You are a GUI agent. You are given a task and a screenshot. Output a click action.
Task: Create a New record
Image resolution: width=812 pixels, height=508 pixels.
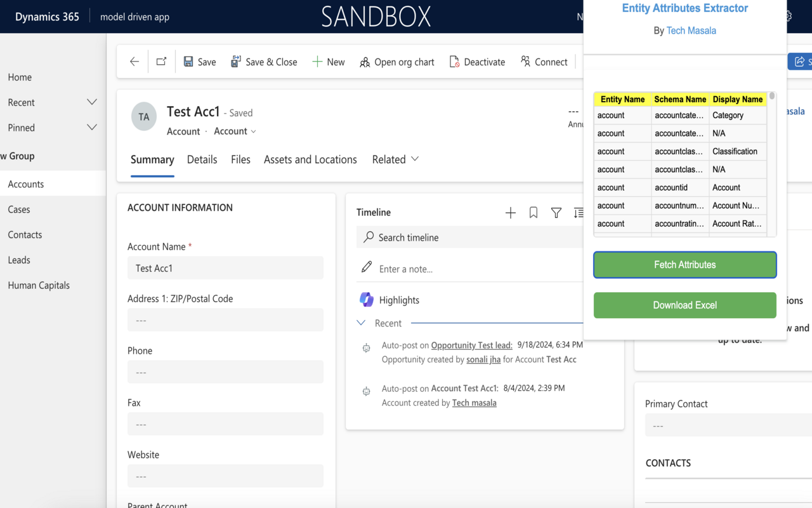(x=329, y=62)
